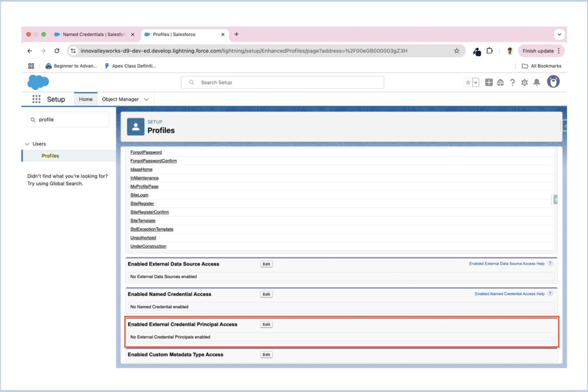Viewport: 588px width, 392px height.
Task: Open the Global Actions plus icon
Action: [489, 82]
